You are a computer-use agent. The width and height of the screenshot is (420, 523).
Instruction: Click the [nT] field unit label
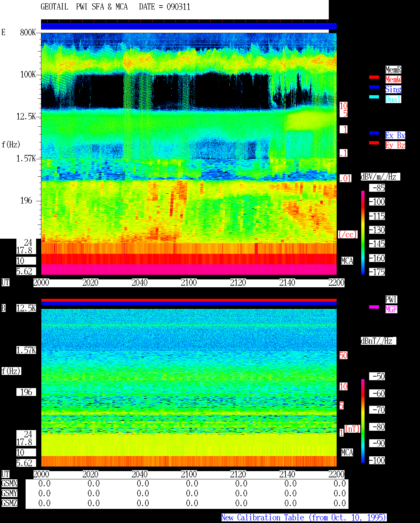[x=352, y=429]
